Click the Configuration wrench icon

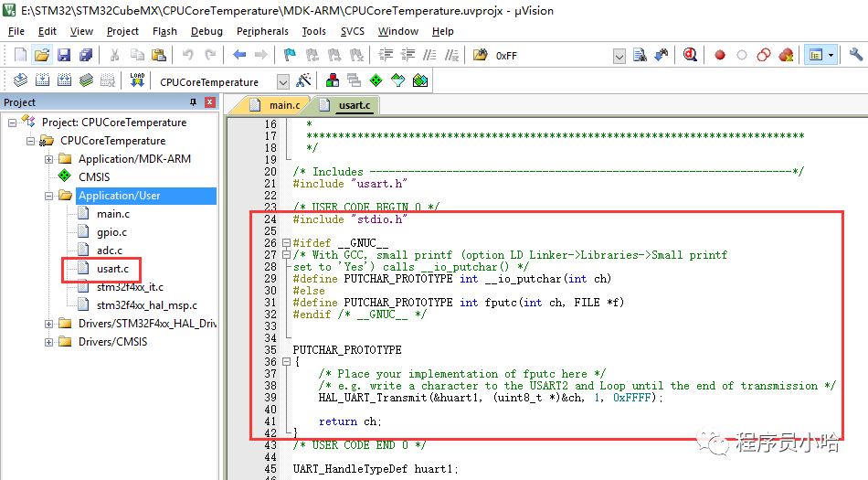854,56
